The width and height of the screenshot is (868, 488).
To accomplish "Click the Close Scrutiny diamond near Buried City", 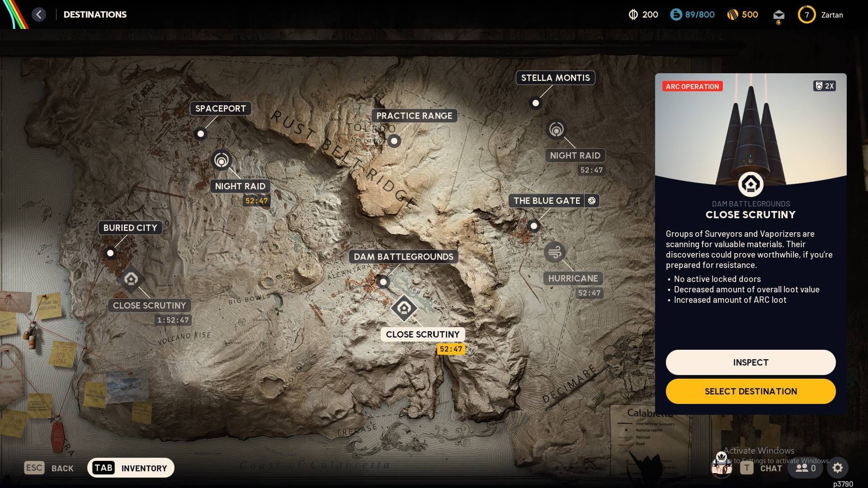I will (x=131, y=279).
